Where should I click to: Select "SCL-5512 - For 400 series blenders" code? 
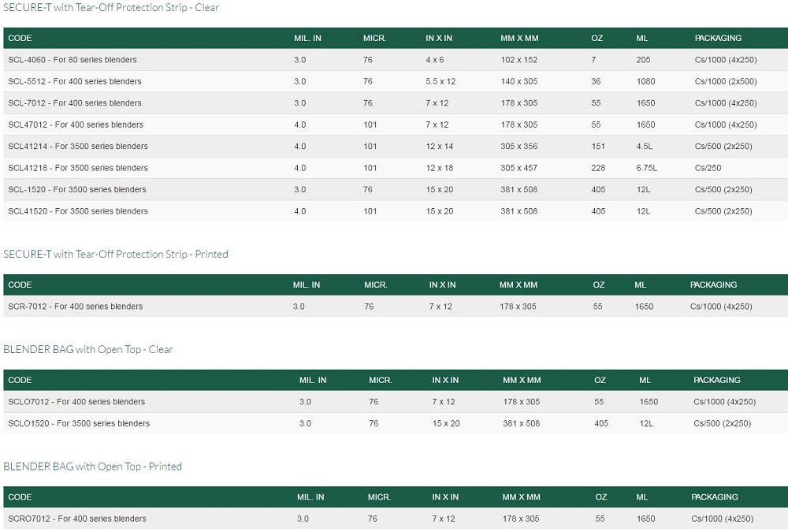coord(75,81)
